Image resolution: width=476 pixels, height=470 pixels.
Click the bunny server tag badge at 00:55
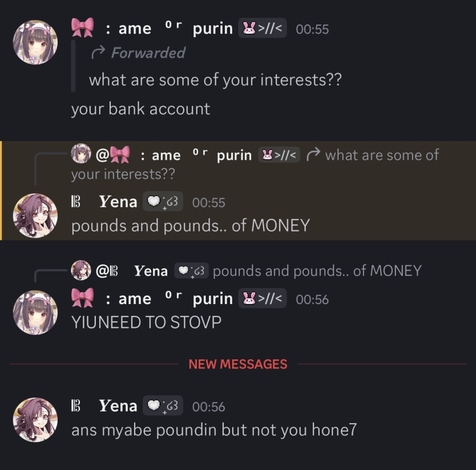pos(263,28)
